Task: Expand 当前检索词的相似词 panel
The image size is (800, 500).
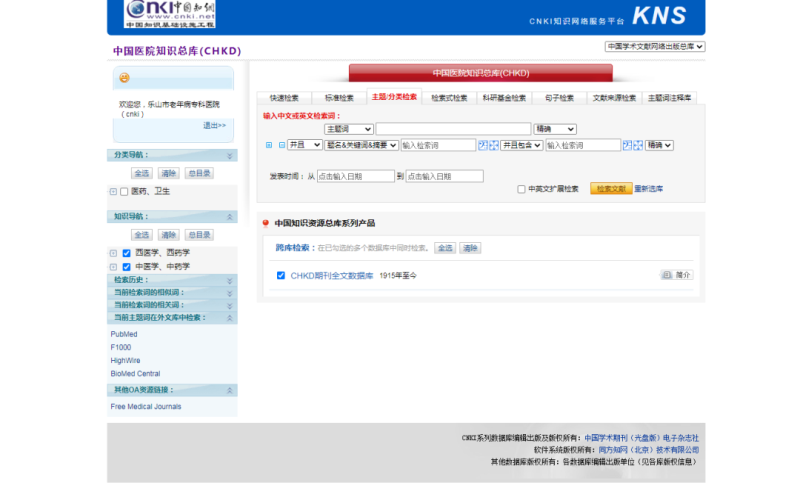Action: 230,293
